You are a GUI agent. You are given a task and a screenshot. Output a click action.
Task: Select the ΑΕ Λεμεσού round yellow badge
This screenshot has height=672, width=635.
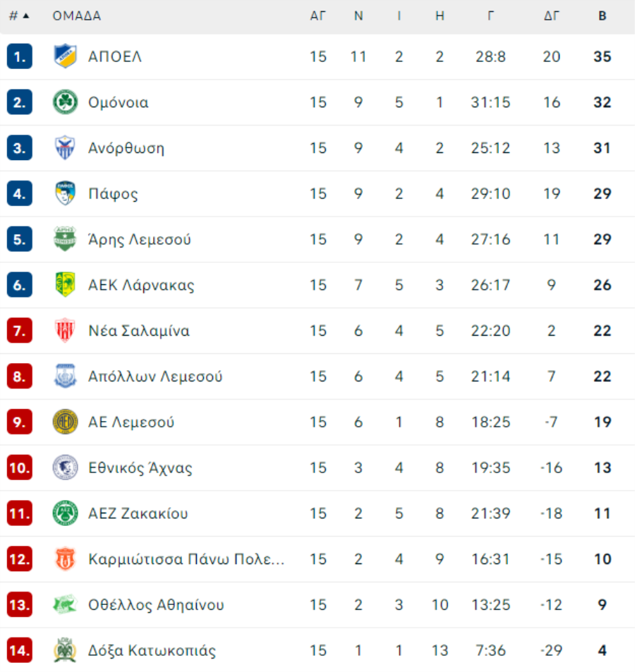point(65,422)
